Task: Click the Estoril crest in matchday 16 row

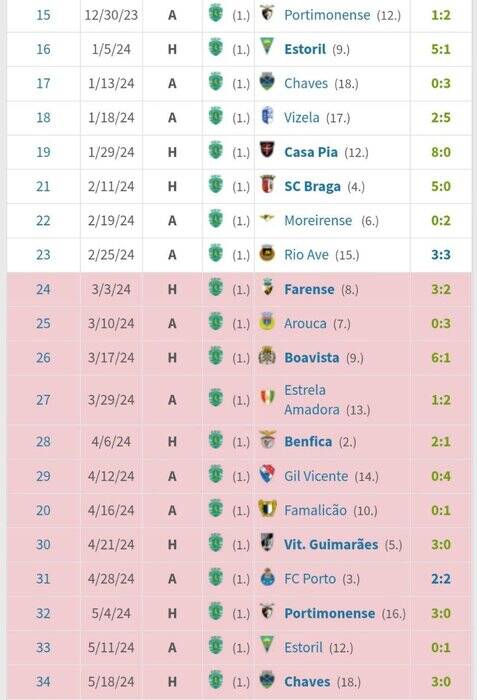Action: (x=267, y=46)
